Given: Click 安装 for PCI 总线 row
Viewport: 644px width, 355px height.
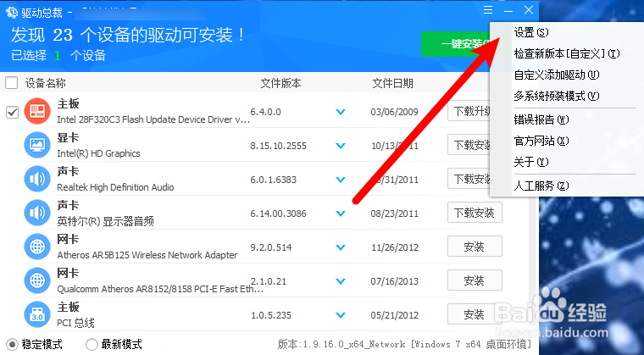Looking at the screenshot, I should [x=475, y=314].
